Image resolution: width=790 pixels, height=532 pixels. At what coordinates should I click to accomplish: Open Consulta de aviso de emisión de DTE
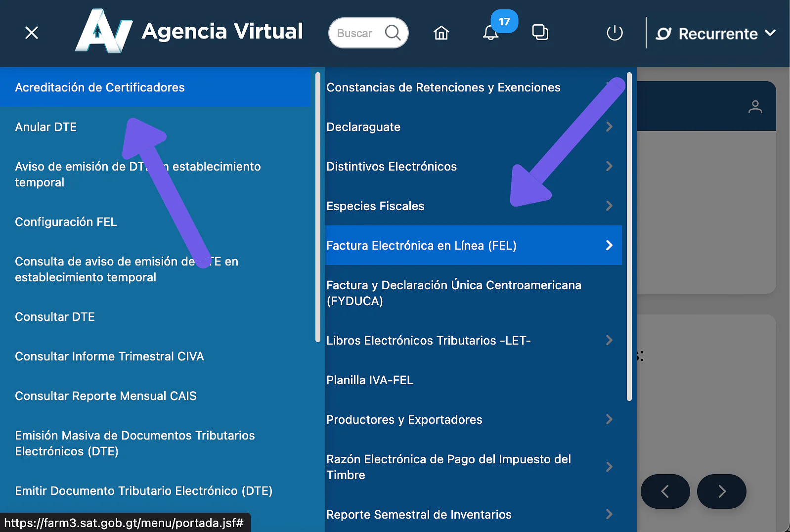pos(155,269)
